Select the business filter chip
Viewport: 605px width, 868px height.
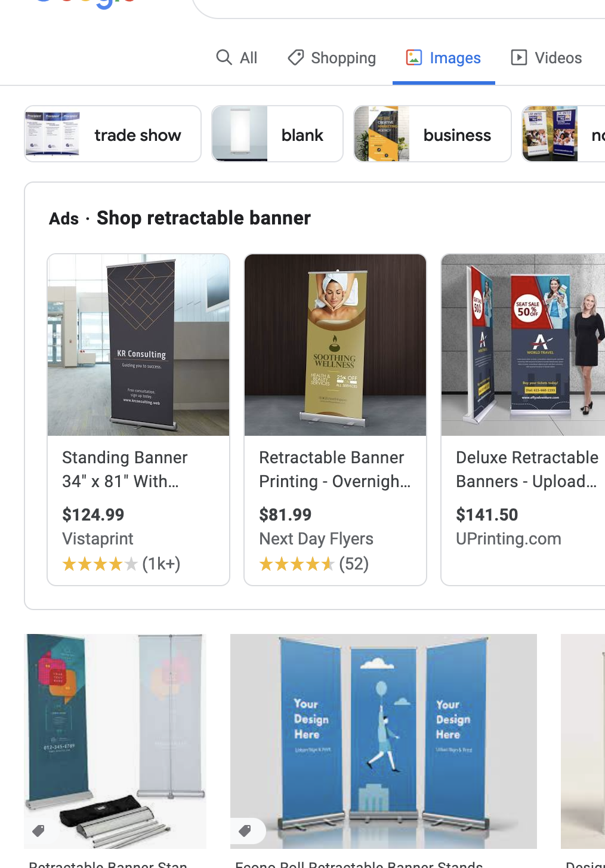(433, 134)
